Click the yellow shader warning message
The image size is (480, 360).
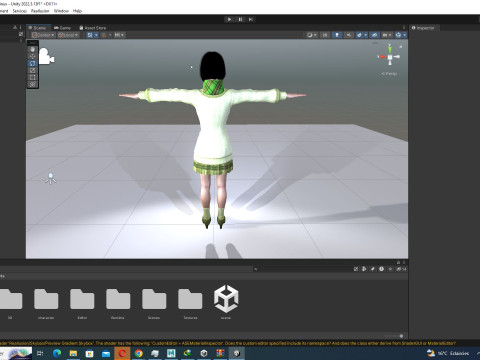[228, 343]
